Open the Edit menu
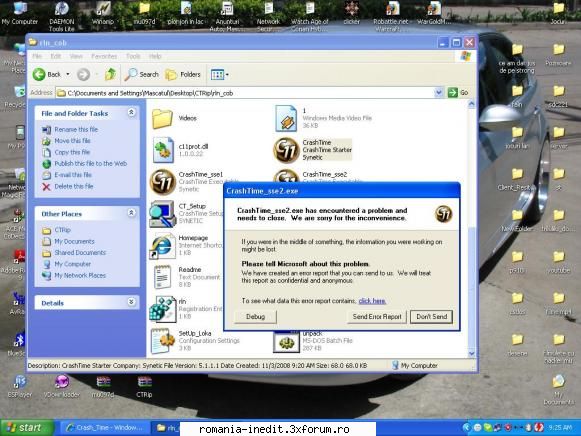The height and width of the screenshot is (436, 581). click(x=56, y=56)
